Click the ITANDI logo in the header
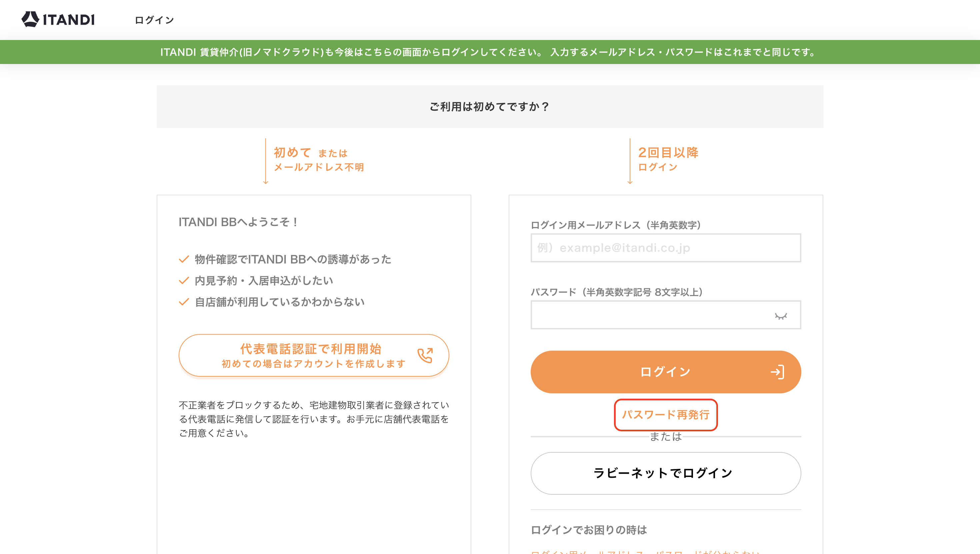980x554 pixels. [x=58, y=19]
